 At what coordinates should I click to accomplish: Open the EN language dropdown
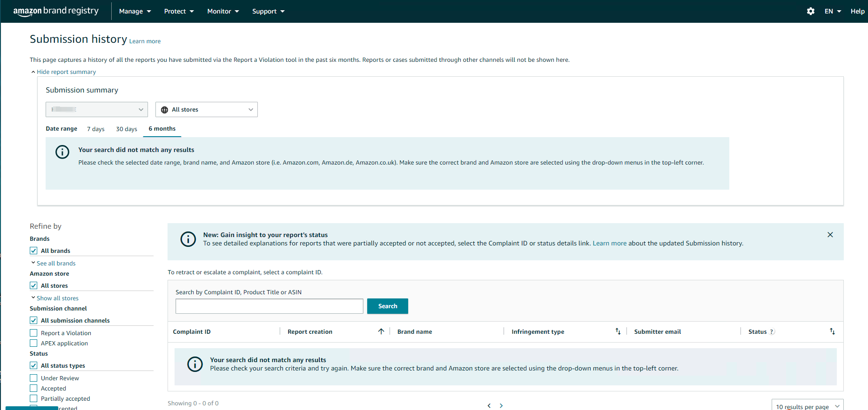[833, 11]
